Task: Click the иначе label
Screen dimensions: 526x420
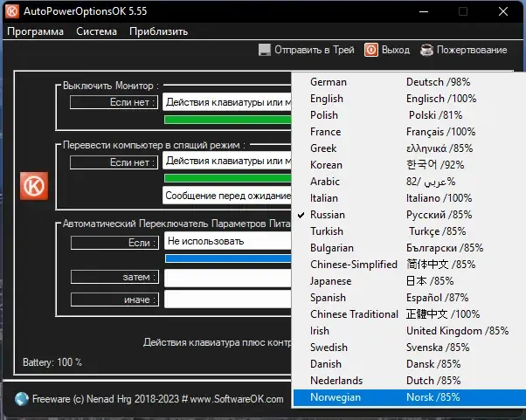Action: click(x=114, y=300)
